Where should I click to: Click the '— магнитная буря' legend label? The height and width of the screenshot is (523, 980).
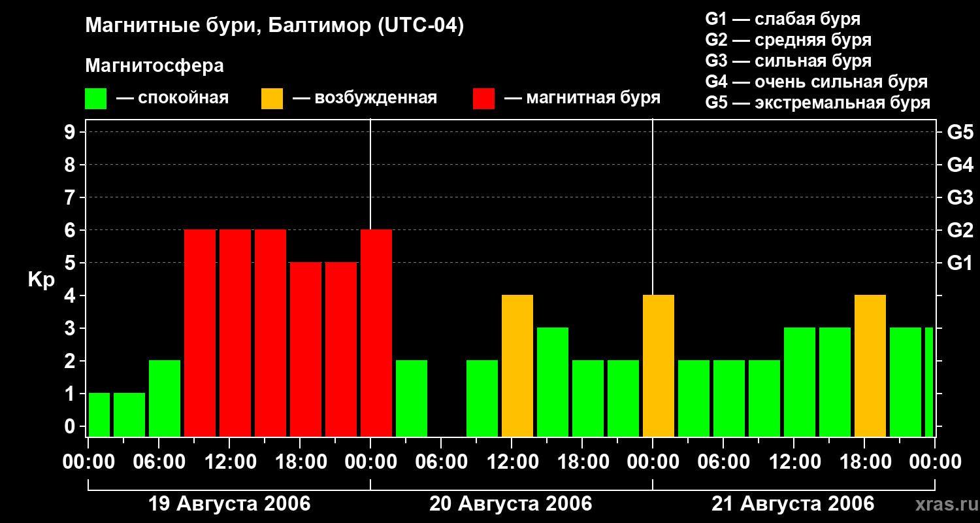pos(583,99)
